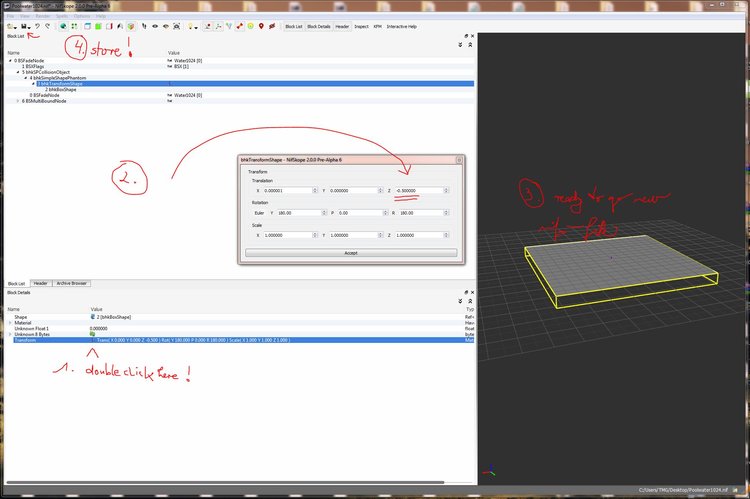Open the lightbulb dropdown arrow
The width and height of the screenshot is (750, 499).
click(x=196, y=28)
